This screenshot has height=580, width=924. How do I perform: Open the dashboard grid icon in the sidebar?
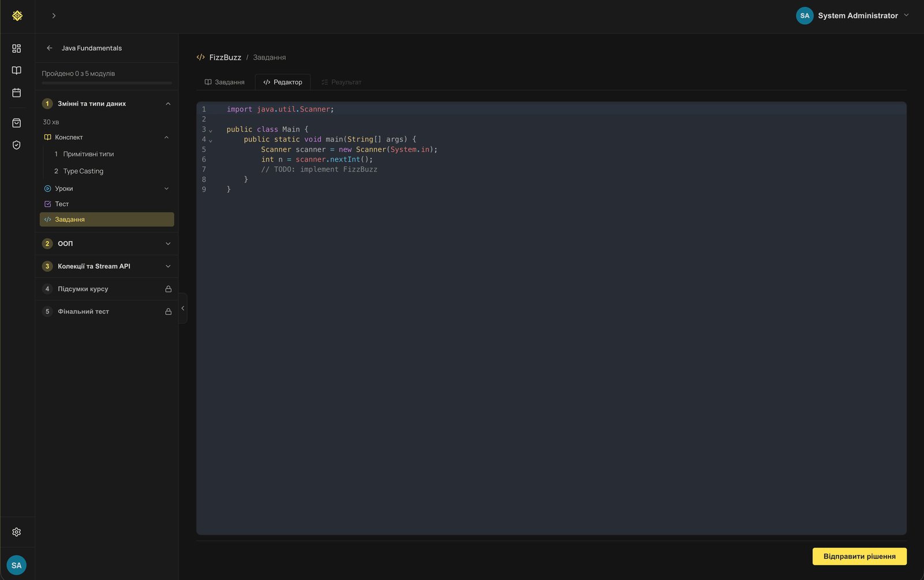[17, 49]
